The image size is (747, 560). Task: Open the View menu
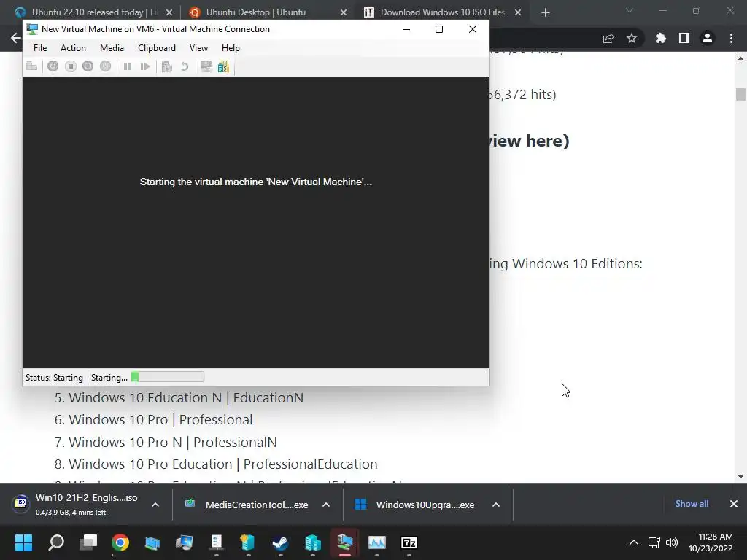198,48
